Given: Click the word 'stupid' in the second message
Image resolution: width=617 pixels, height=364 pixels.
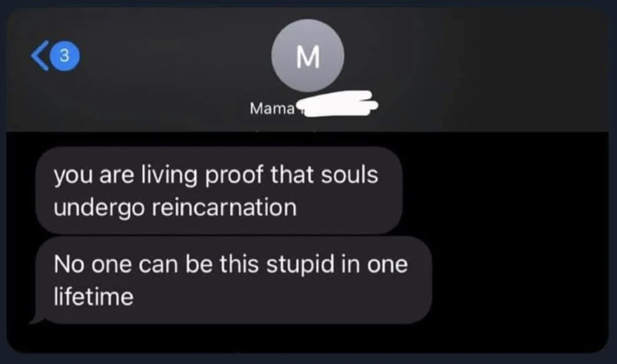Looking at the screenshot, I should (x=300, y=264).
